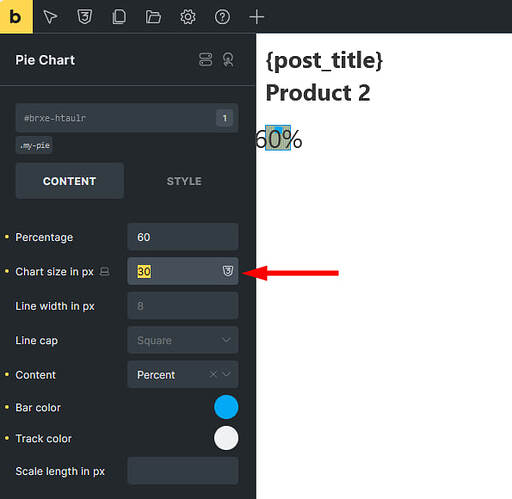Clear the Percent selection with the X
Image resolution: width=512 pixels, height=499 pixels.
point(213,374)
